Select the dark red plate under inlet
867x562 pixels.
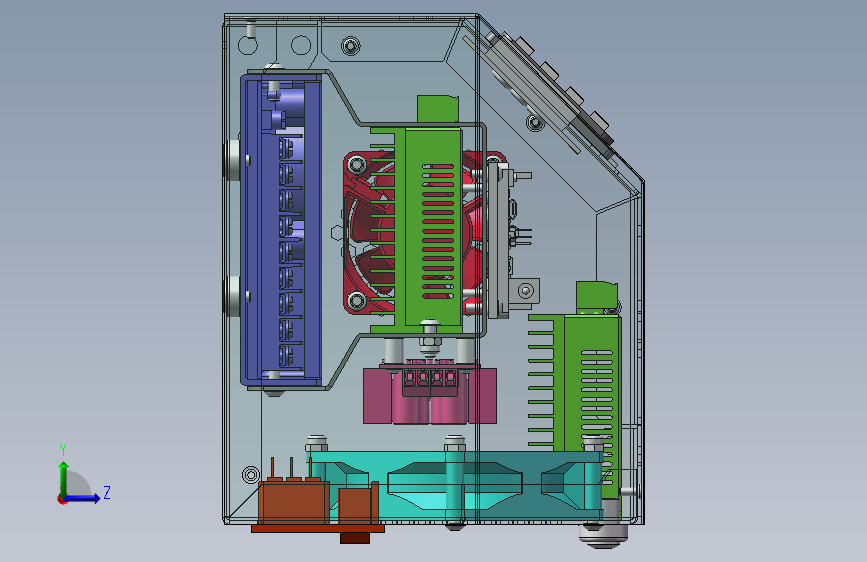pyautogui.click(x=318, y=529)
